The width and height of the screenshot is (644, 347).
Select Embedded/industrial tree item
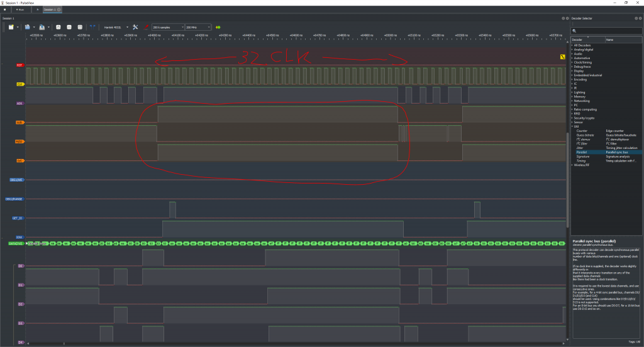pyautogui.click(x=588, y=75)
